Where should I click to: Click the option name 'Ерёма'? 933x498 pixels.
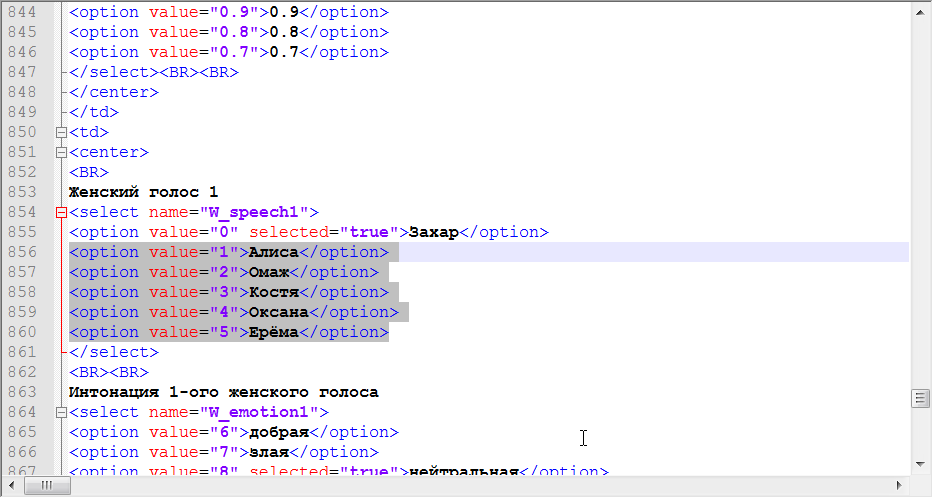274,332
